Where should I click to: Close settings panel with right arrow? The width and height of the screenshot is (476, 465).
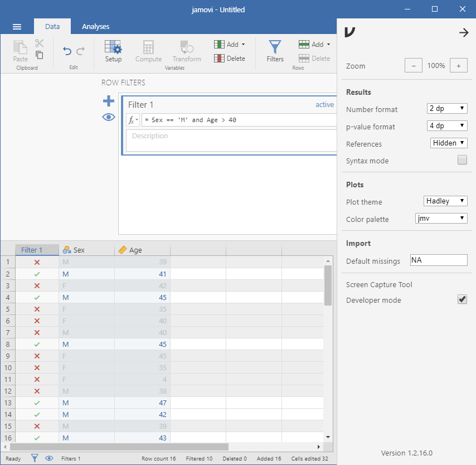coord(463,33)
